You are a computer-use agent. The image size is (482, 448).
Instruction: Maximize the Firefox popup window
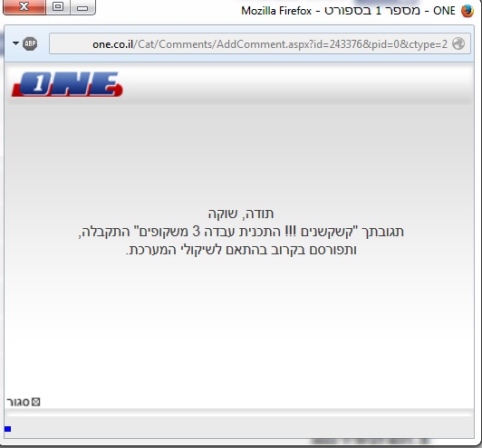58,6
